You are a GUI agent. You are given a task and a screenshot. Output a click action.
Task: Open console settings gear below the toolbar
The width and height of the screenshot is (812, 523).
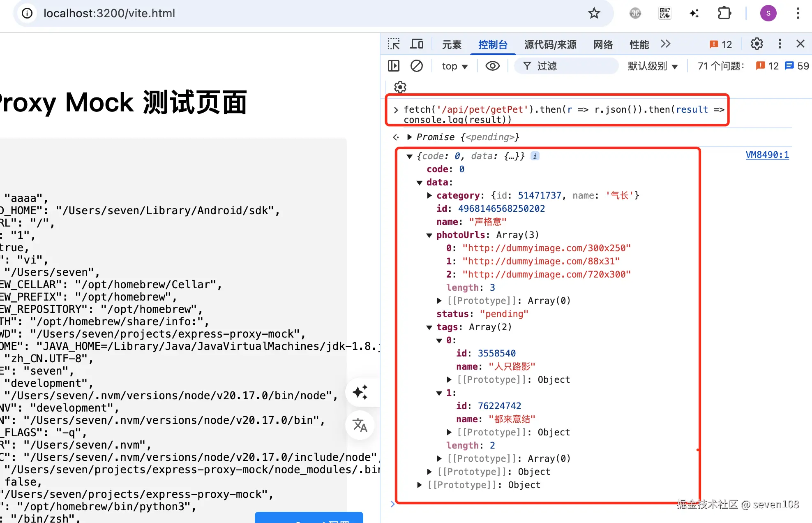point(400,87)
